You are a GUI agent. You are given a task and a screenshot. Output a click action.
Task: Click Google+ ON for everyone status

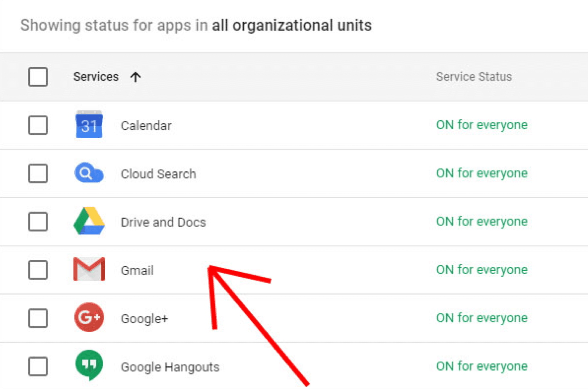click(x=482, y=318)
